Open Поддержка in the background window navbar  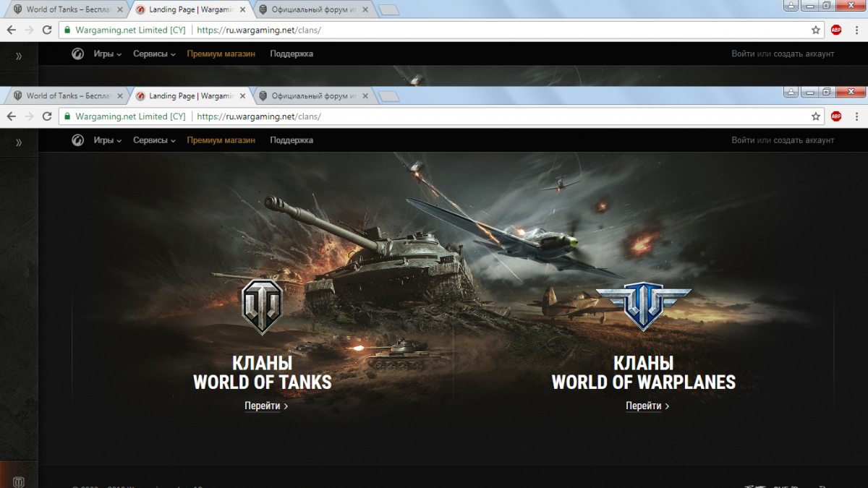point(292,53)
